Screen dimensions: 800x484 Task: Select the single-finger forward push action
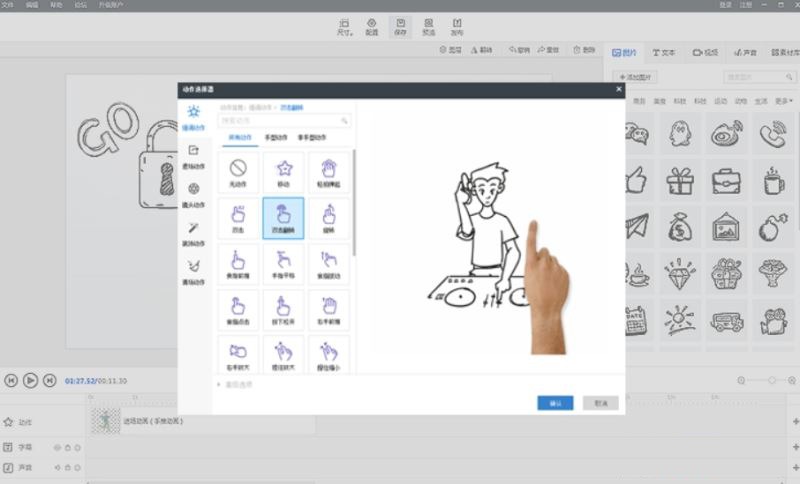[238, 264]
